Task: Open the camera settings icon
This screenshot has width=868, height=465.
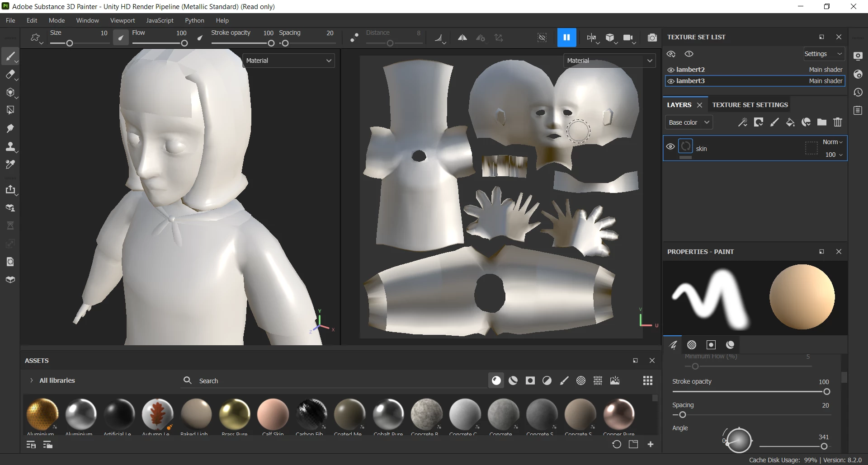Action: point(628,38)
